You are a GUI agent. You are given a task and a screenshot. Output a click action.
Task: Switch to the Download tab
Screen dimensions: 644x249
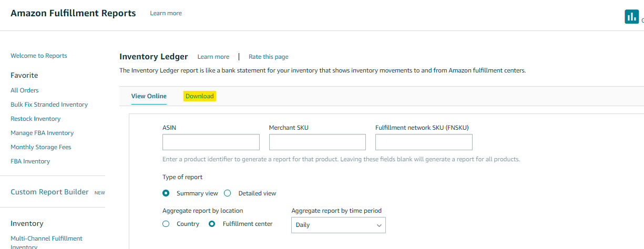[200, 96]
